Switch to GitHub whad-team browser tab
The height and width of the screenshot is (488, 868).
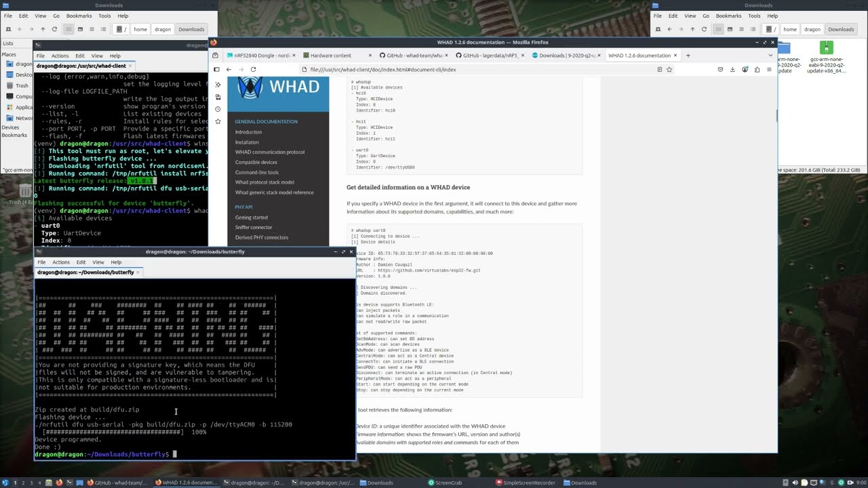point(414,56)
